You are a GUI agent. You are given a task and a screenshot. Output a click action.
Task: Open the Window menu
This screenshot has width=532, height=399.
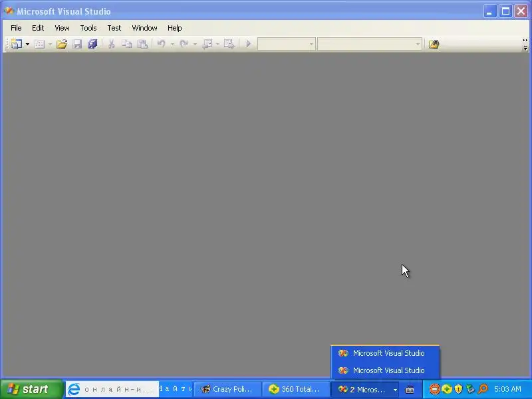pos(144,28)
